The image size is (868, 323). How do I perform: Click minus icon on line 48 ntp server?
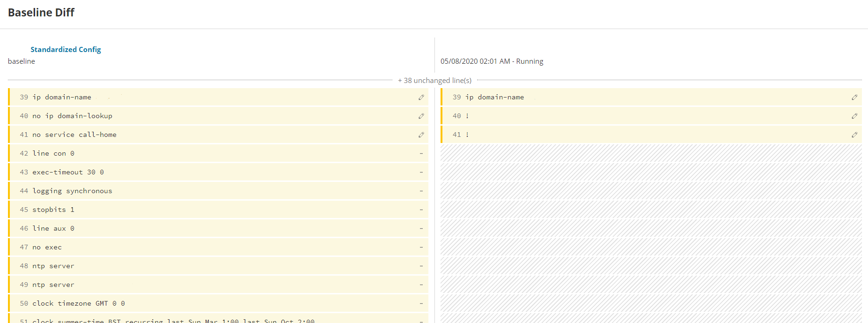pos(421,266)
